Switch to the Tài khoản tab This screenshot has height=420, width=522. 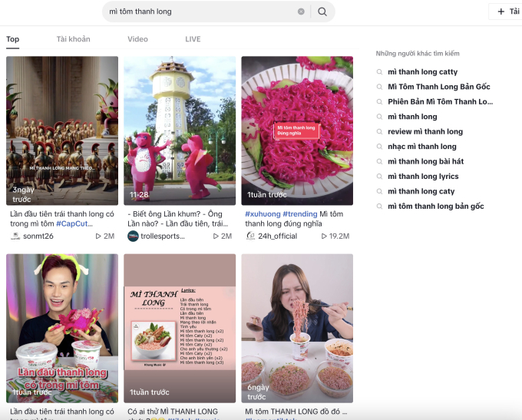pyautogui.click(x=73, y=39)
